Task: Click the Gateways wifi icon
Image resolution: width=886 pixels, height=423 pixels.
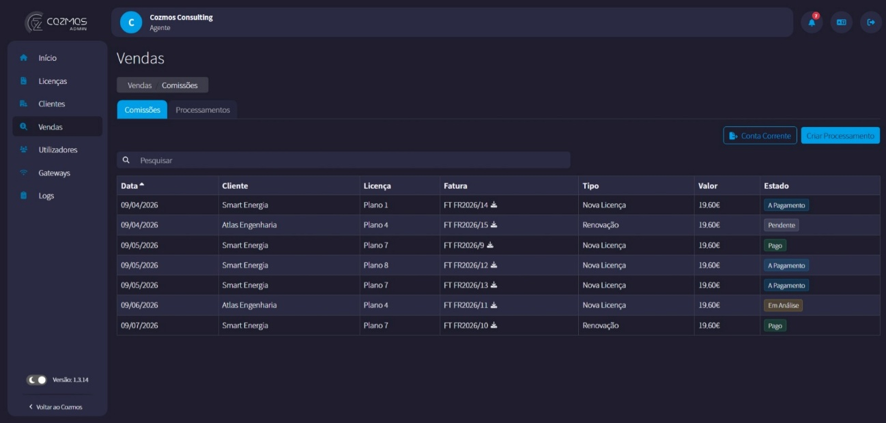Action: [x=24, y=173]
